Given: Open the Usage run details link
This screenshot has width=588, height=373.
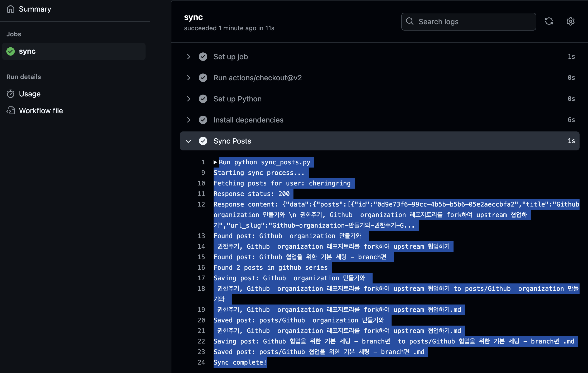Looking at the screenshot, I should (30, 94).
